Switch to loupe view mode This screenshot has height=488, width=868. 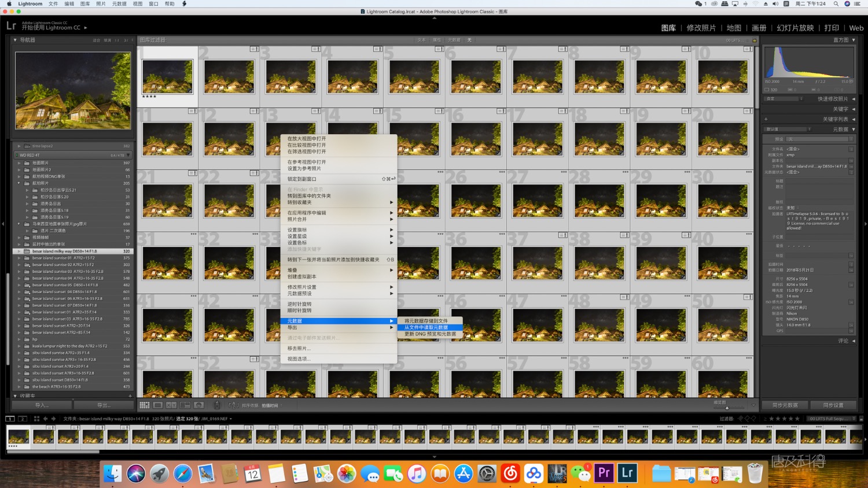(x=158, y=405)
